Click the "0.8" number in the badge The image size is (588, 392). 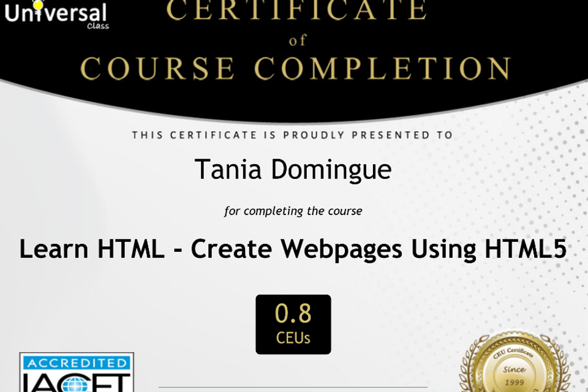[293, 313]
